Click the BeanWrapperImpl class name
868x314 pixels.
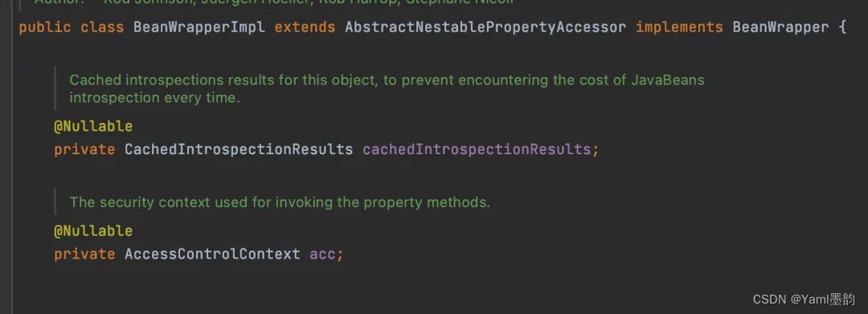(199, 27)
